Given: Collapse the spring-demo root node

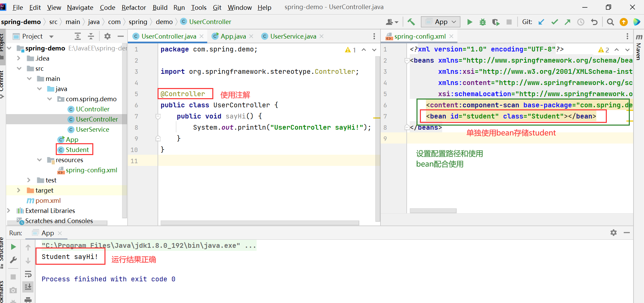Looking at the screenshot, I should [x=9, y=48].
